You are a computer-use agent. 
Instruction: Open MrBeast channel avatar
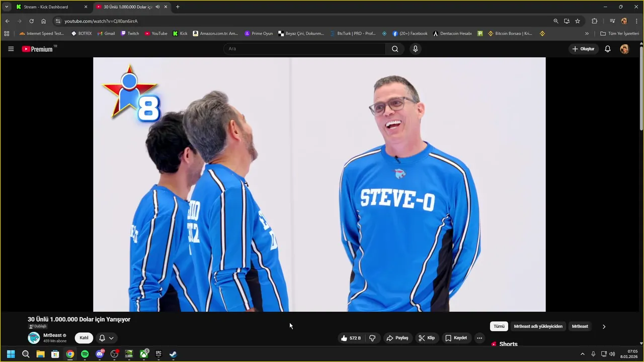pos(34,338)
